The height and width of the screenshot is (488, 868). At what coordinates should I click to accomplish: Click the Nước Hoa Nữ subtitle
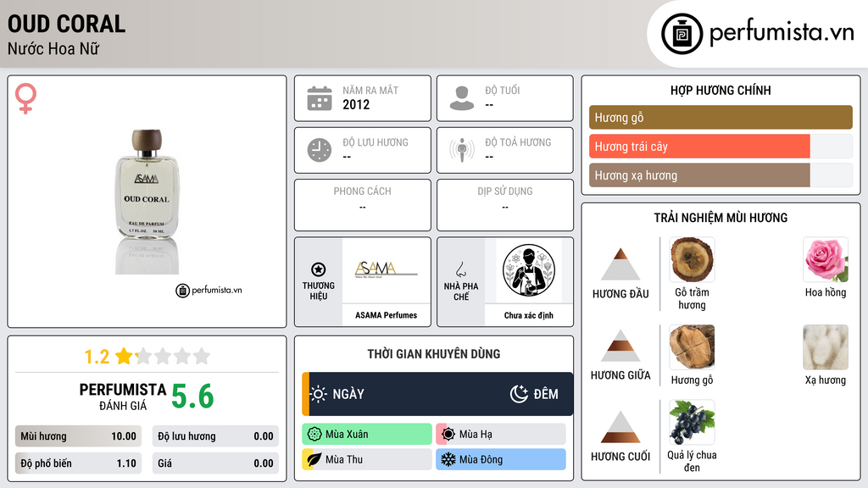(x=53, y=48)
